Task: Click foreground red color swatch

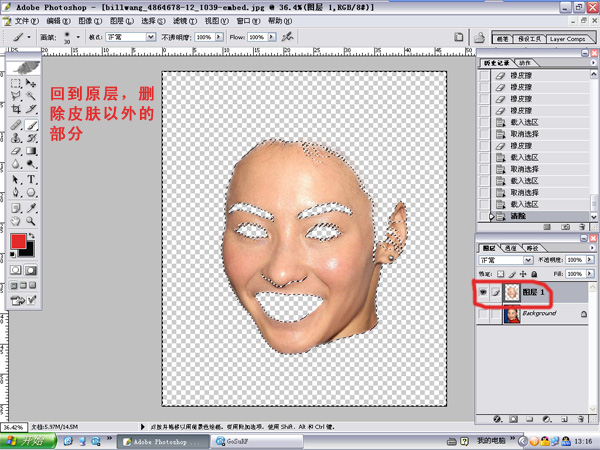Action: point(18,241)
